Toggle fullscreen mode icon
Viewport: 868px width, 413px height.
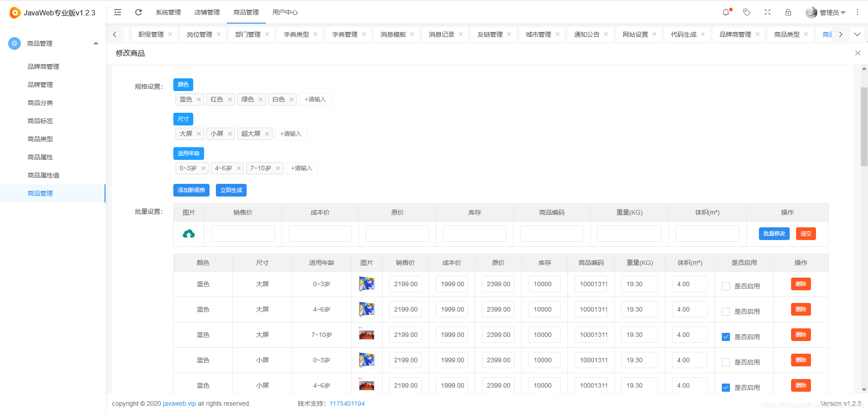768,12
